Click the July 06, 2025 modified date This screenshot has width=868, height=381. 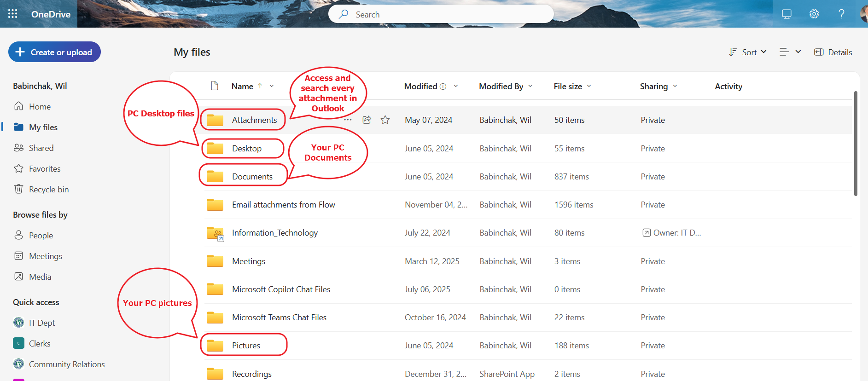(427, 289)
